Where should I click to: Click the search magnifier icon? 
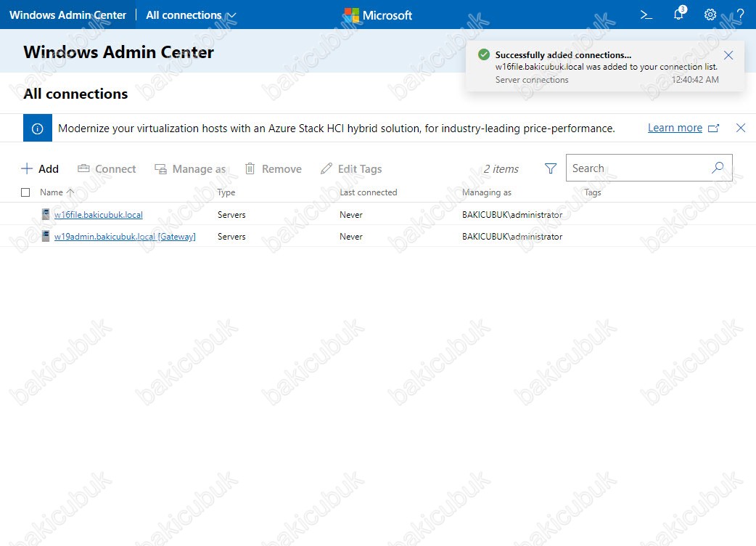718,168
